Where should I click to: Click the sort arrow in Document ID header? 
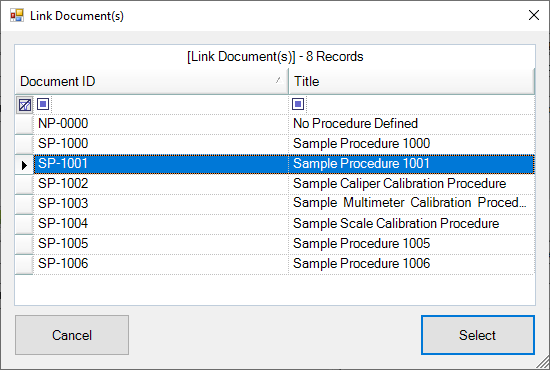(x=279, y=80)
